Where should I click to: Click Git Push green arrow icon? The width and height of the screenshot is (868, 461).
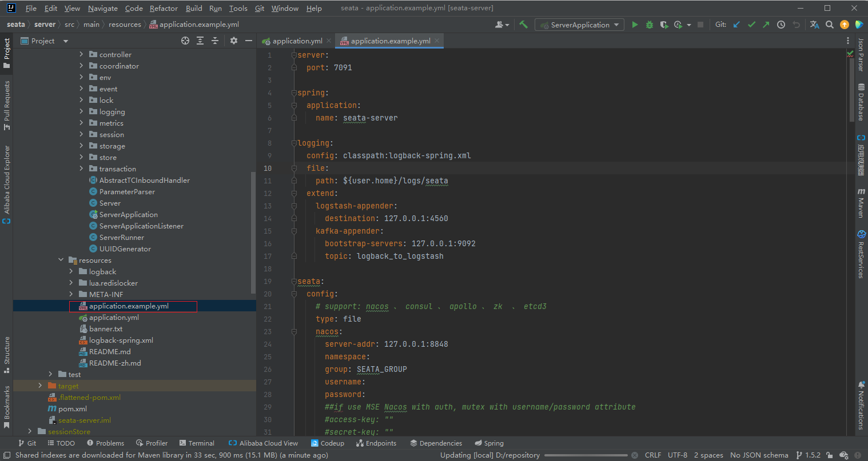click(766, 25)
